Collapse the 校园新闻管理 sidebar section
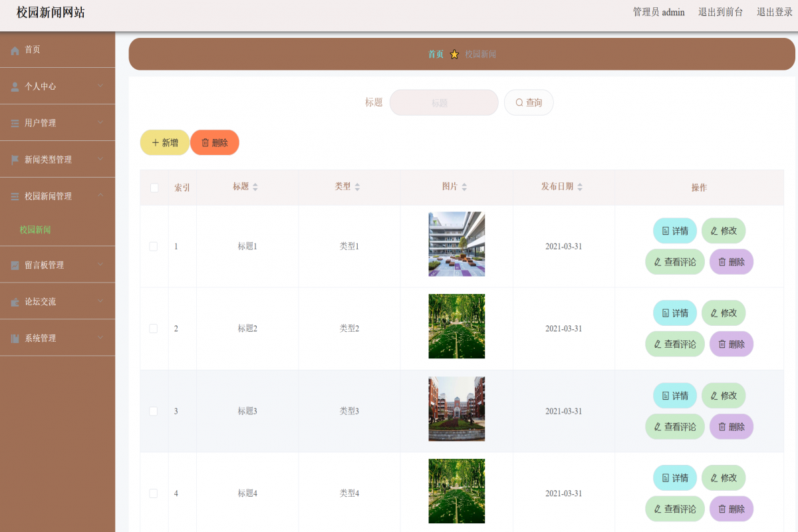Screen dimensions: 798x532 (x=57, y=196)
